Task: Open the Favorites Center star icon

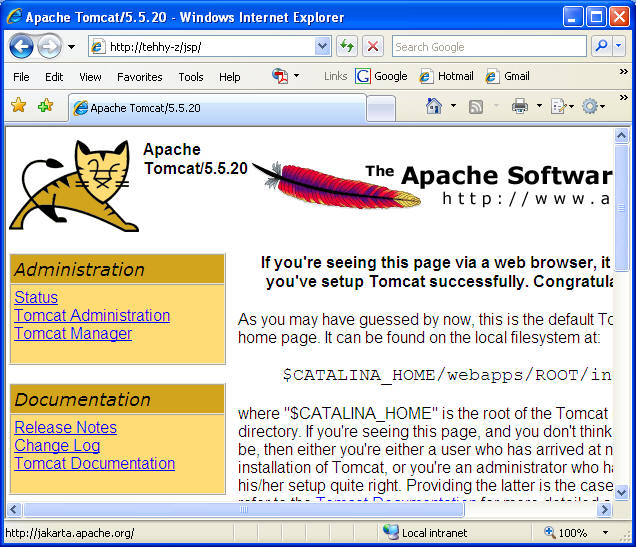Action: coord(19,105)
